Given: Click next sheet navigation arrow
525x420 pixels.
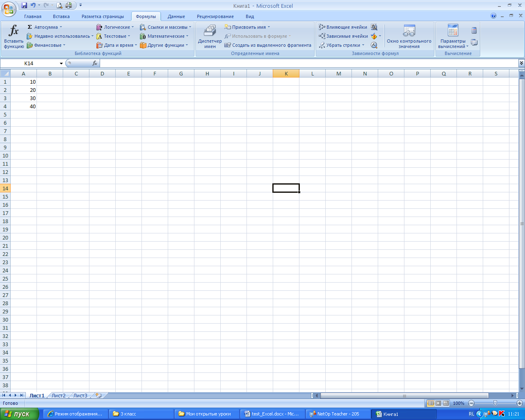Looking at the screenshot, I should [16, 395].
